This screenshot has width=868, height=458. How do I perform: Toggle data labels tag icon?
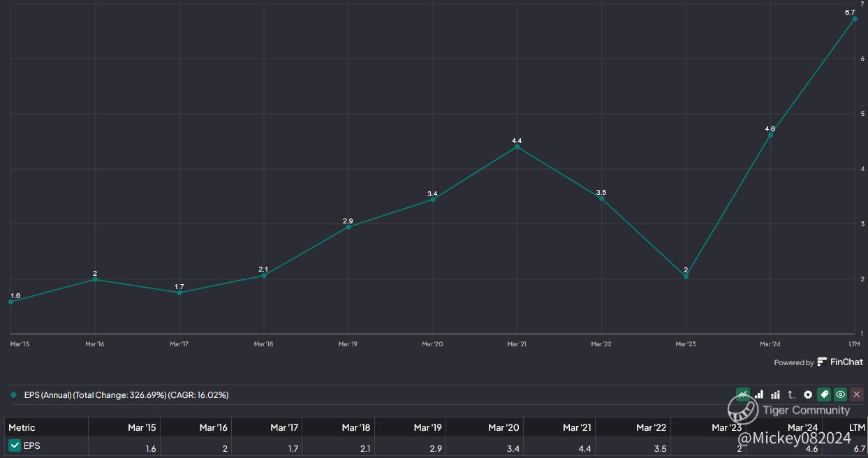(x=824, y=394)
